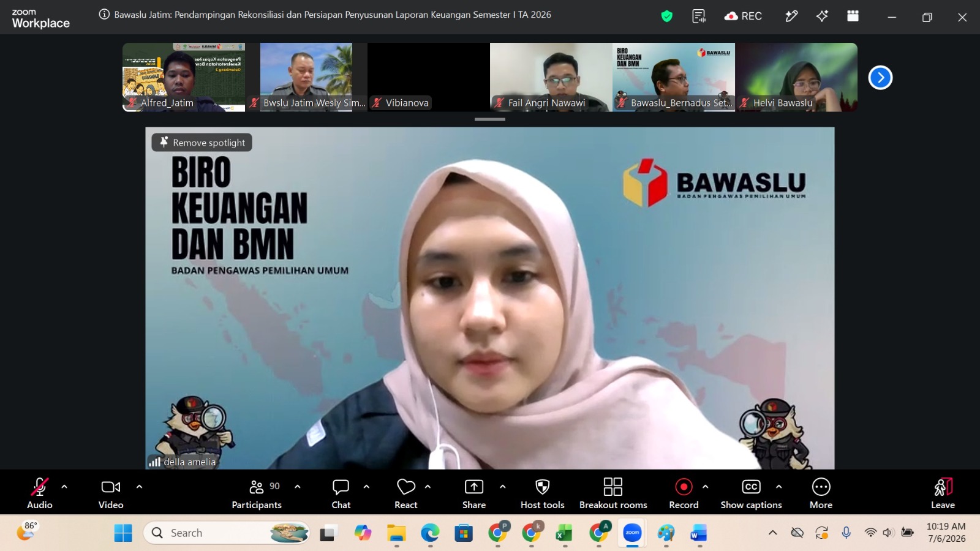Expand the Participants options caret
The height and width of the screenshot is (551, 980).
pos(298,487)
